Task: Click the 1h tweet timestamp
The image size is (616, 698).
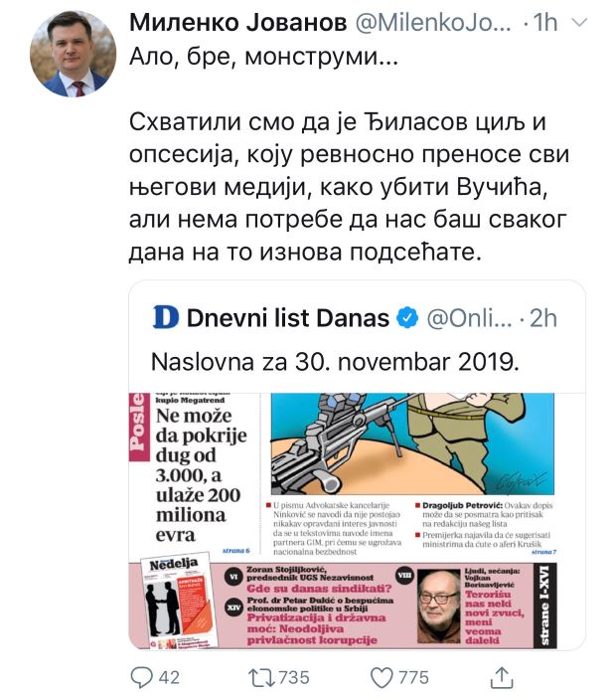Action: [544, 22]
